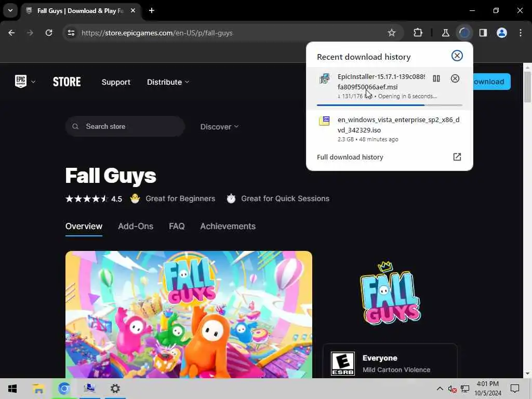This screenshot has height=399, width=532.
Task: Open the tab search dropdown arrow
Action: coord(10,10)
